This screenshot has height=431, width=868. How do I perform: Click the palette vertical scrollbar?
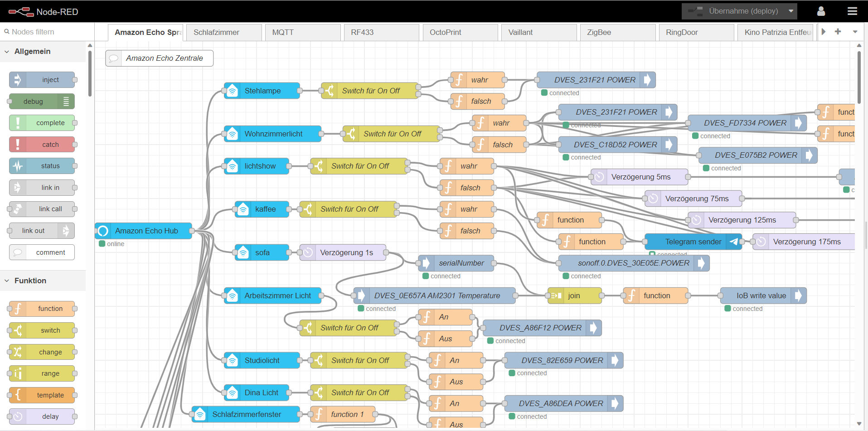[90, 73]
